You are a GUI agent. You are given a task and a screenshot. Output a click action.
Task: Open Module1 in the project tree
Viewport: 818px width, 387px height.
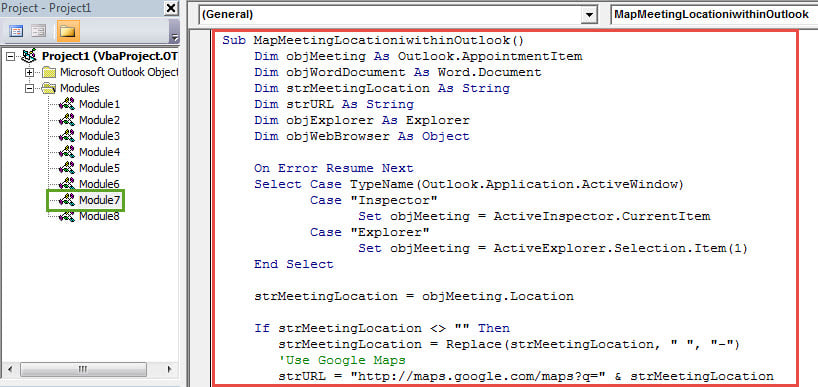click(99, 104)
